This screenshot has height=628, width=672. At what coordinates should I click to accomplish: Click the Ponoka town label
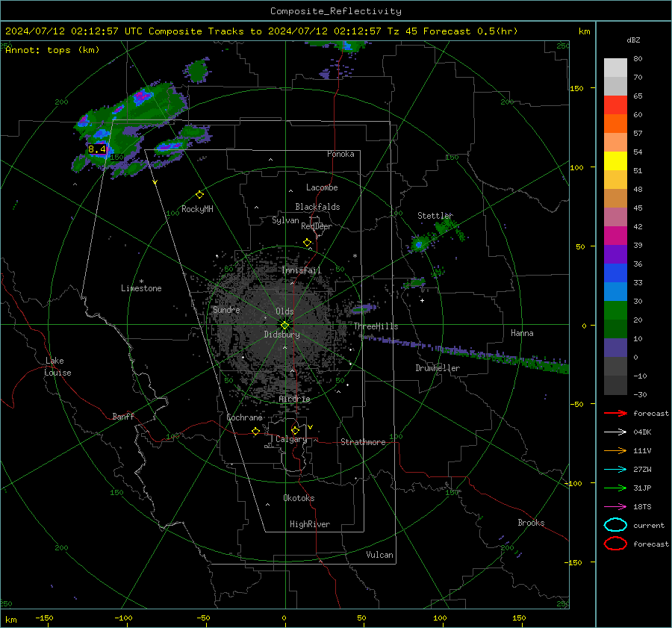pyautogui.click(x=340, y=154)
